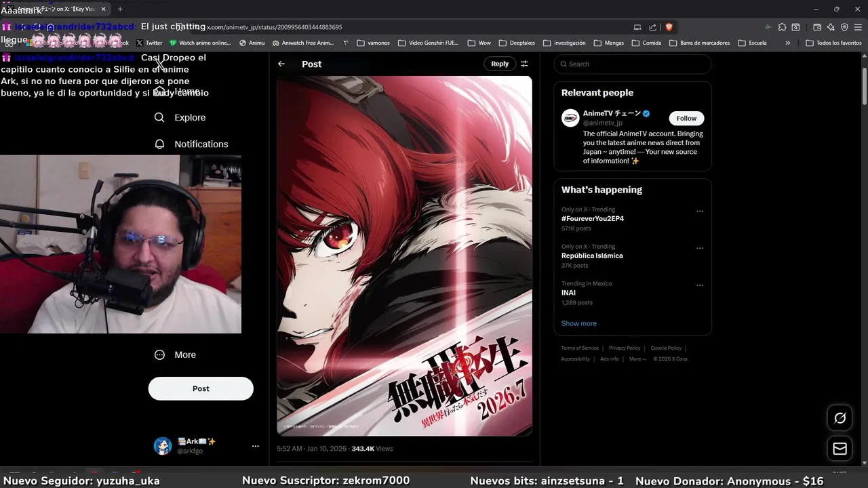868x488 pixels.
Task: Open a new browser tab with plus
Action: coord(120,9)
